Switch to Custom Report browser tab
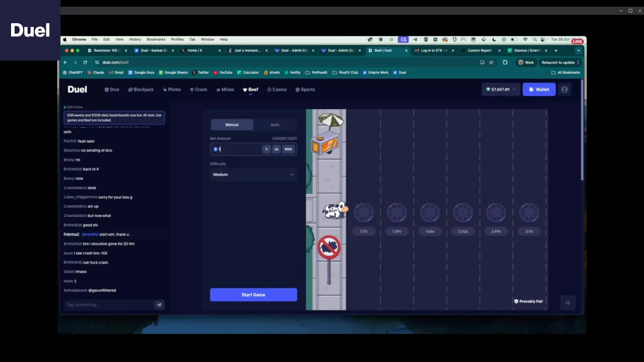This screenshot has width=644, height=362. (479, 50)
